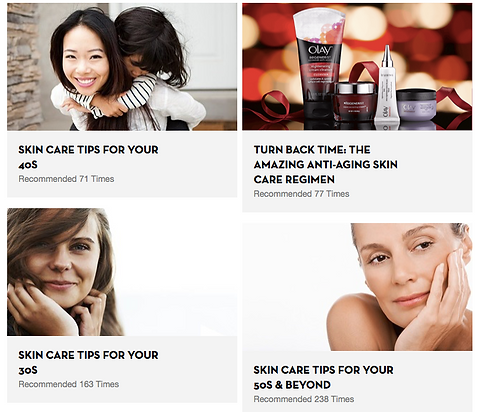Select the dark red Regenerist cream jar
Screen dimensions: 481x412
click(x=355, y=103)
